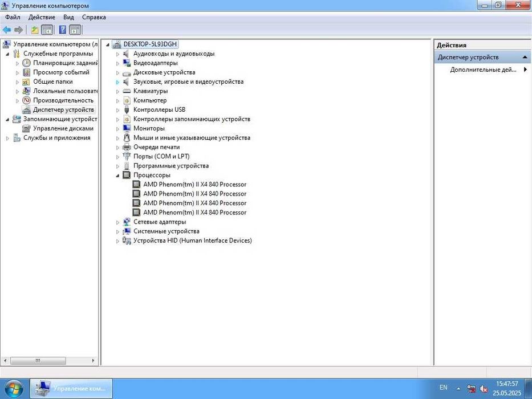The width and height of the screenshot is (532, 399).
Task: Click the Производительность icon
Action: pos(26,100)
